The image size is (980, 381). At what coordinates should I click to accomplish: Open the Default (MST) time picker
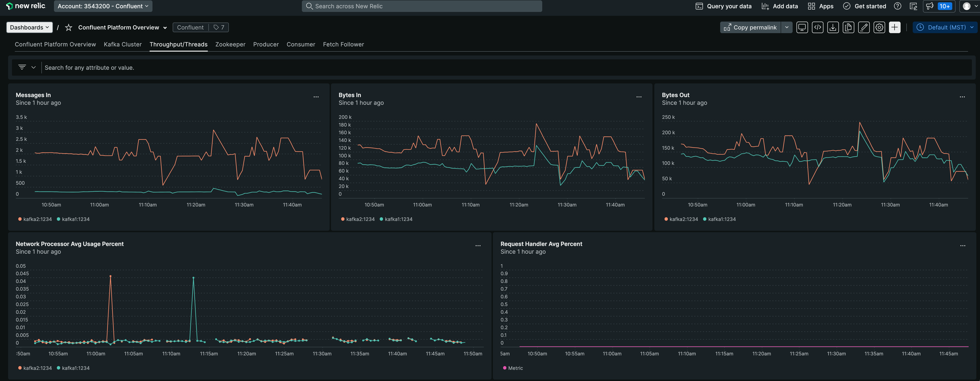click(945, 27)
